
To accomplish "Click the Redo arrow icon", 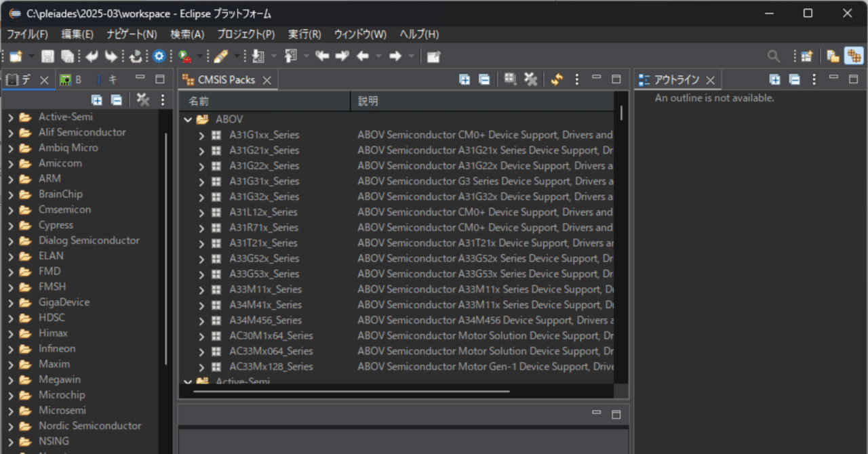I will pos(111,56).
